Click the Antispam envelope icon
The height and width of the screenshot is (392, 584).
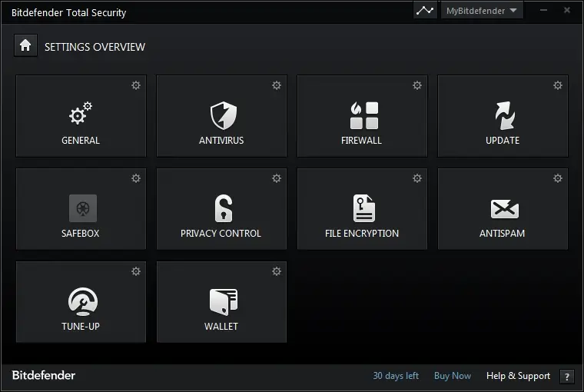(x=504, y=208)
